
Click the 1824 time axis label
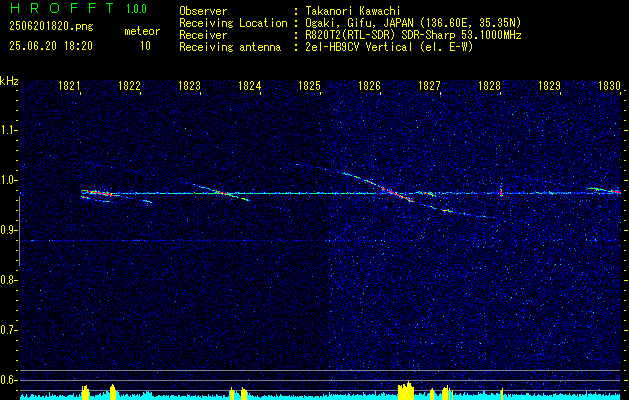250,86
